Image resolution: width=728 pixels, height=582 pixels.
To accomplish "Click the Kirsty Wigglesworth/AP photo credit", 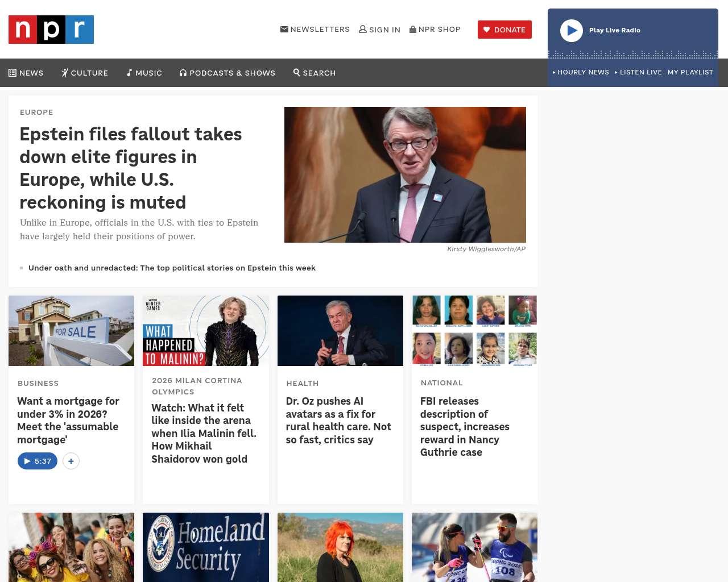I will click(486, 249).
